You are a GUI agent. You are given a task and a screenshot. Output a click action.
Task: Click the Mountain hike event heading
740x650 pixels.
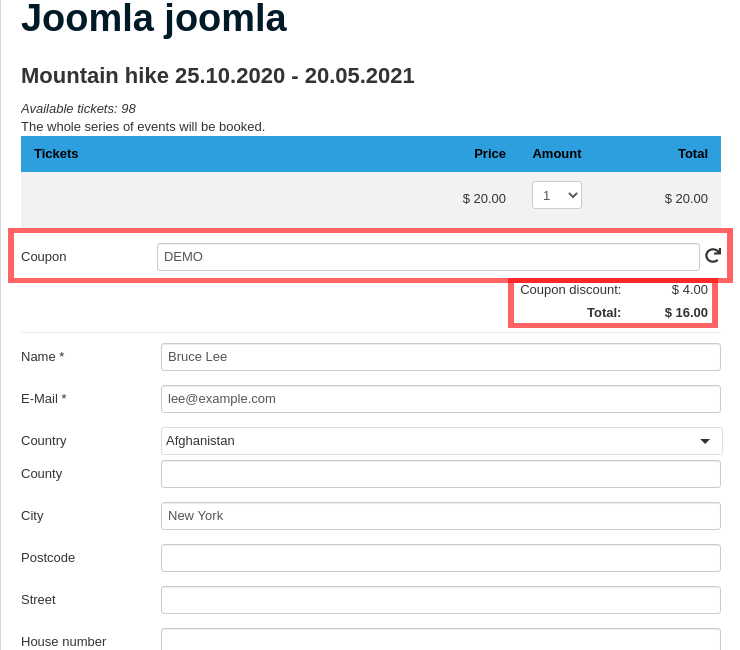[217, 76]
